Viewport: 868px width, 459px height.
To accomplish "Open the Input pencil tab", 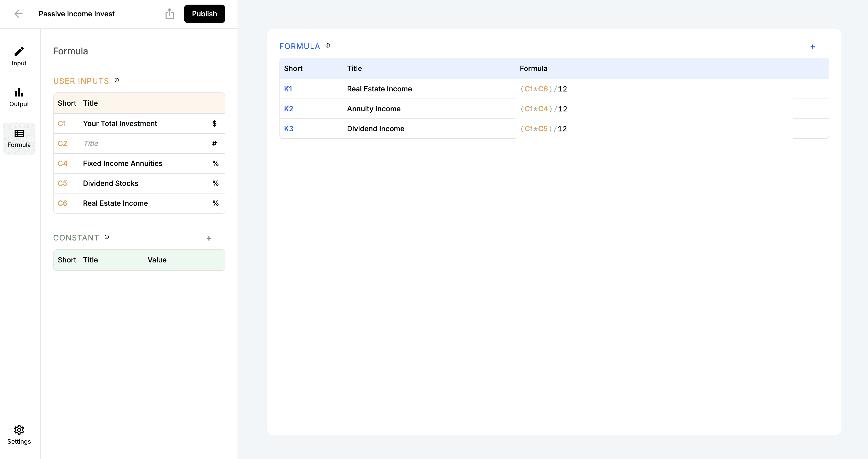I will coord(19,56).
